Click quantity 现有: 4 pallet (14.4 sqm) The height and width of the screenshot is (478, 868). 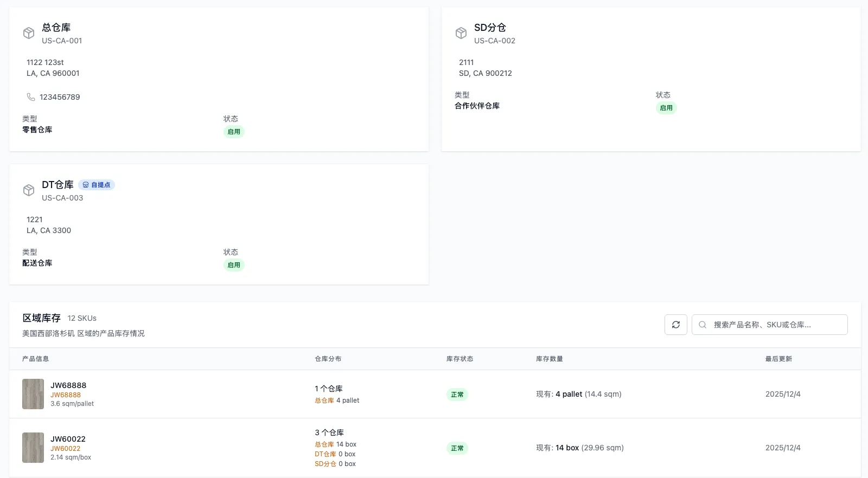tap(579, 394)
